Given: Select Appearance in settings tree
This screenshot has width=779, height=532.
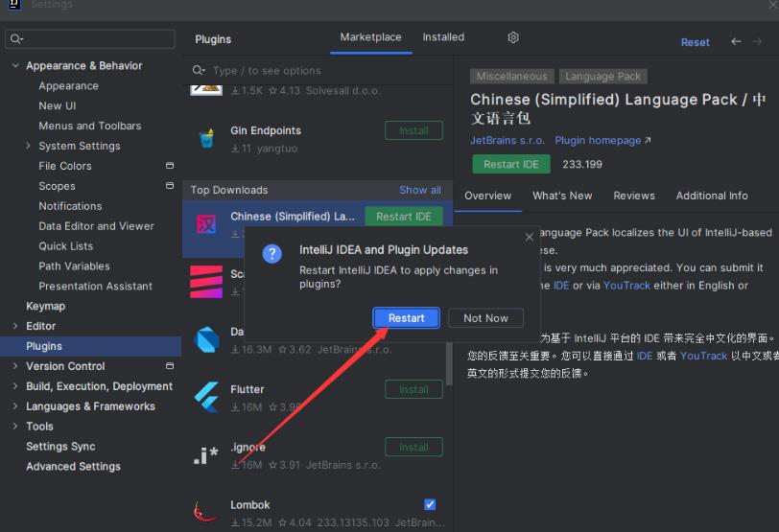Looking at the screenshot, I should 68,86.
